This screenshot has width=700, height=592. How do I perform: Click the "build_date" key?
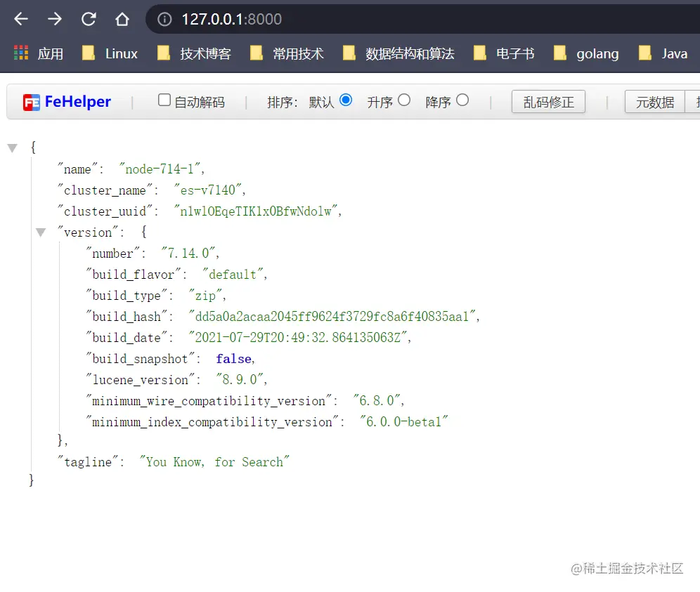click(127, 337)
